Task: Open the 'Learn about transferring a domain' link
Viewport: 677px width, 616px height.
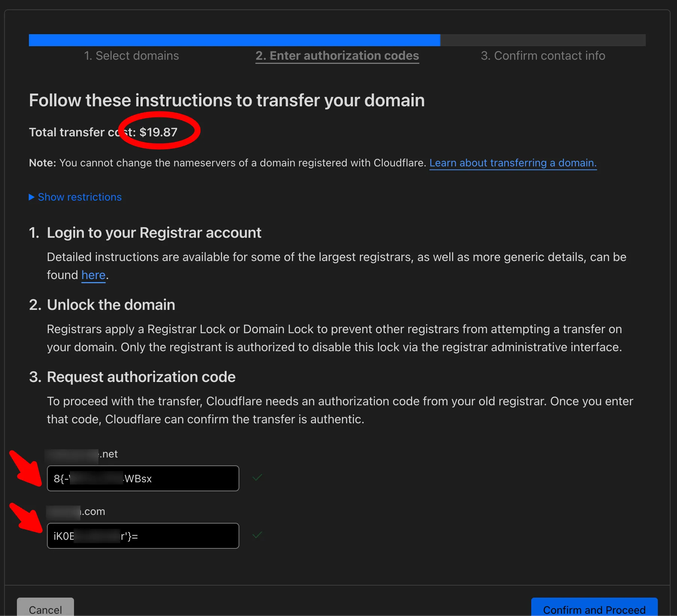Action: pos(512,163)
